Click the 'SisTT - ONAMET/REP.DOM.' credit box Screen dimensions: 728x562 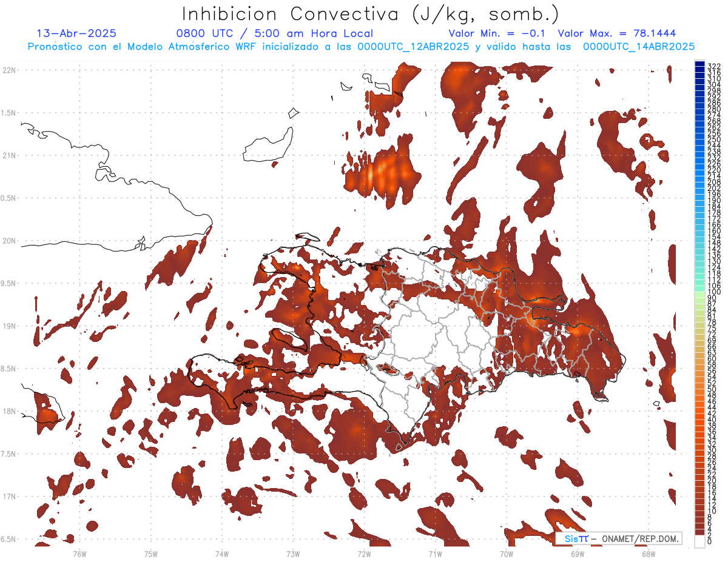(619, 538)
